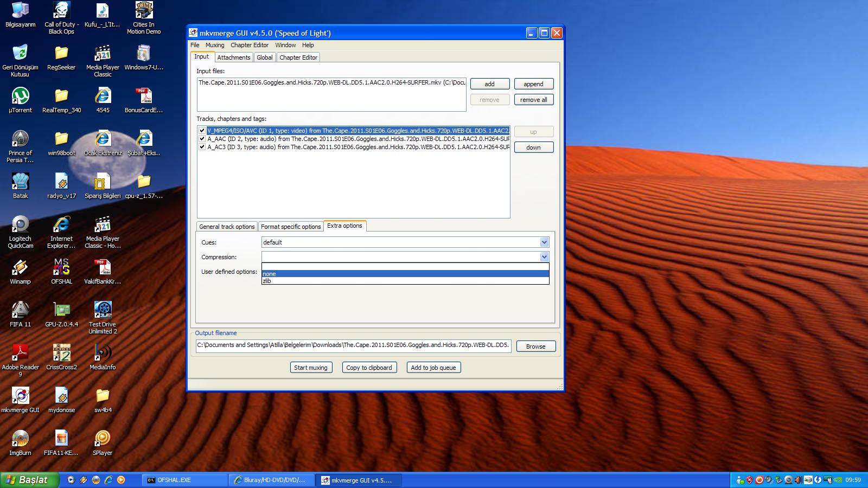Open the Cues dropdown
Viewport: 868px width, 488px height.
click(x=405, y=242)
